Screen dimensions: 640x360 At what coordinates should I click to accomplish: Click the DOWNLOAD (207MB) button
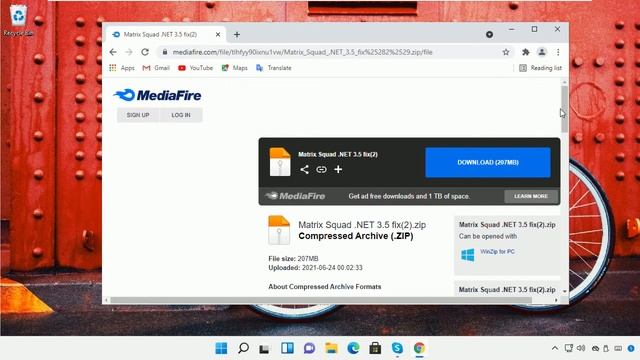[x=488, y=162]
